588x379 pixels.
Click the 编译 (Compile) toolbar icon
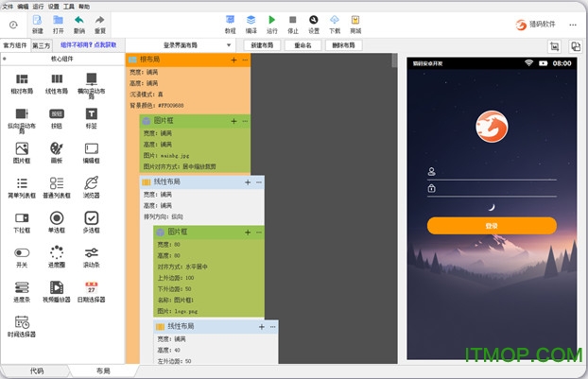(x=251, y=20)
